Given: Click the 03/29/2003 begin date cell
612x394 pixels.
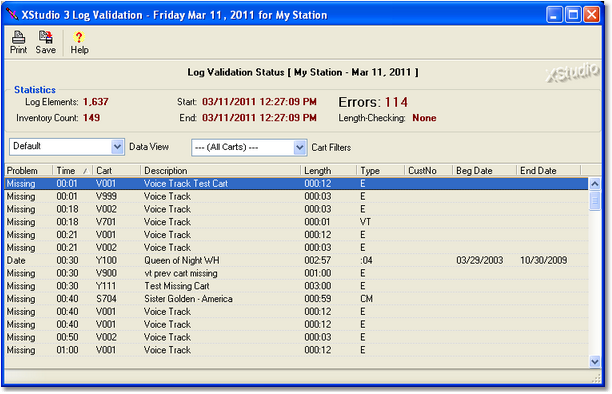Looking at the screenshot, I should [479, 260].
